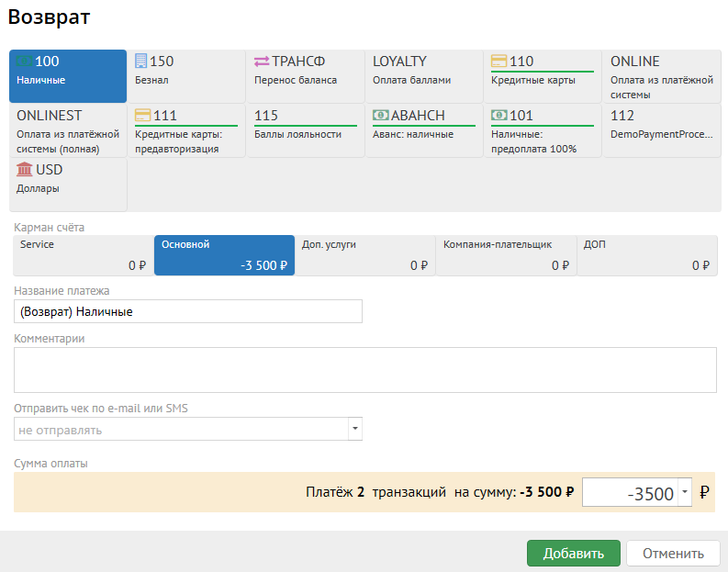Click the credit card icon for 110

coord(499,62)
